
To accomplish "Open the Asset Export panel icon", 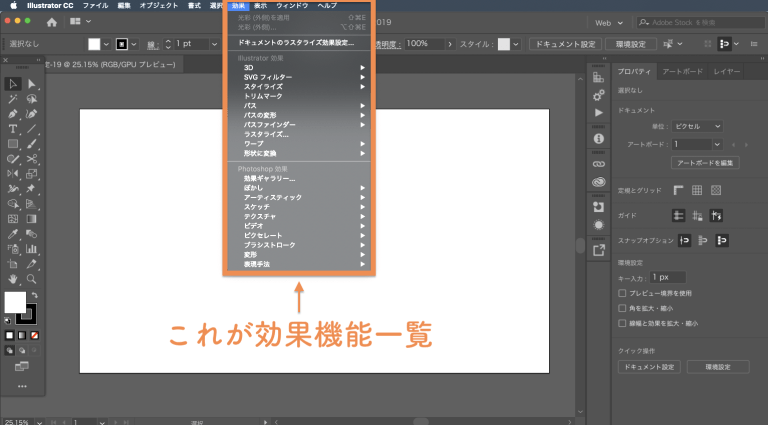I will [599, 250].
